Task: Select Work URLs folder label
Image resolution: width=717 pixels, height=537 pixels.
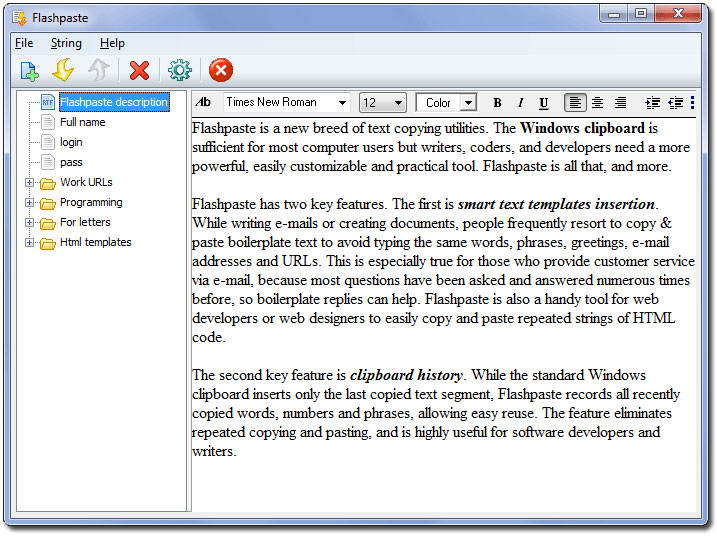Action: pos(86,182)
